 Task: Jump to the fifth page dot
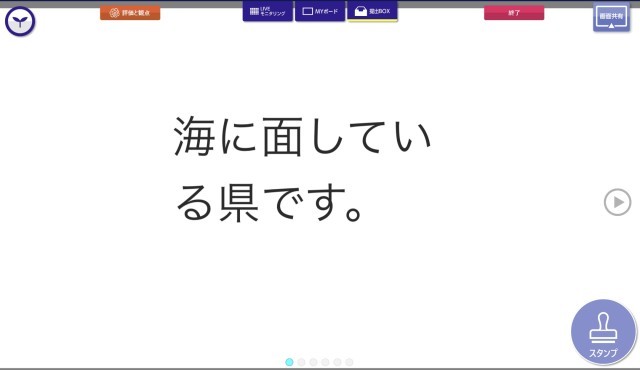pyautogui.click(x=338, y=362)
